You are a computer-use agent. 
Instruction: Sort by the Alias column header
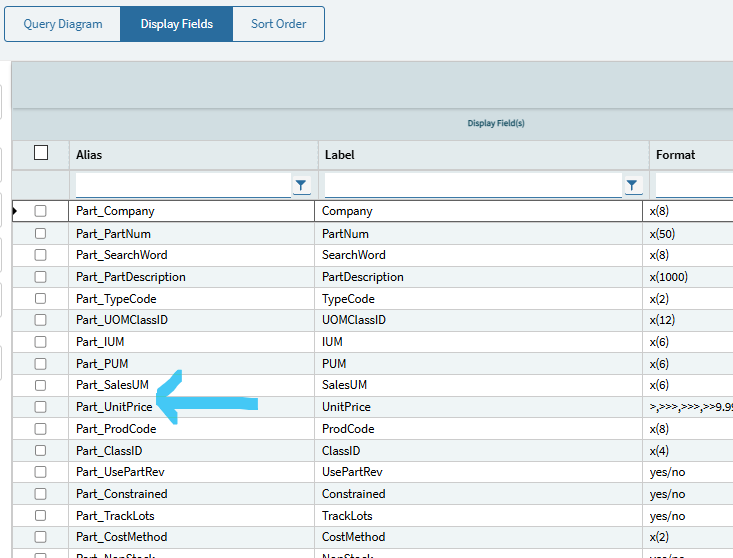[x=194, y=155]
